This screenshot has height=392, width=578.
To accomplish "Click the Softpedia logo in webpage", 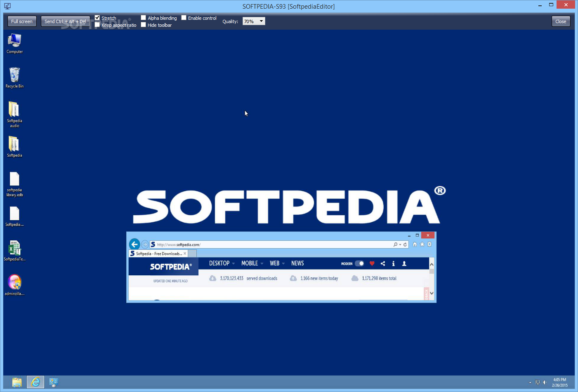I will [171, 267].
